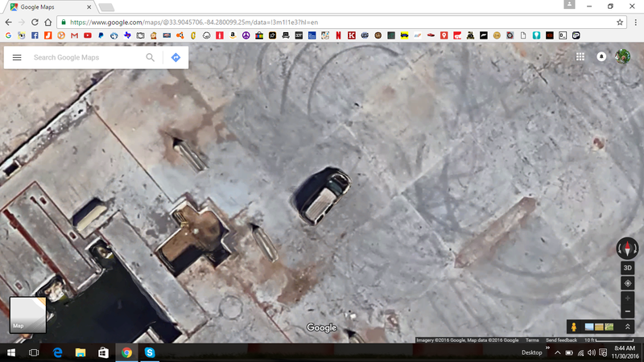Open the blank page document bookmark
The image size is (644, 362).
(523, 35)
